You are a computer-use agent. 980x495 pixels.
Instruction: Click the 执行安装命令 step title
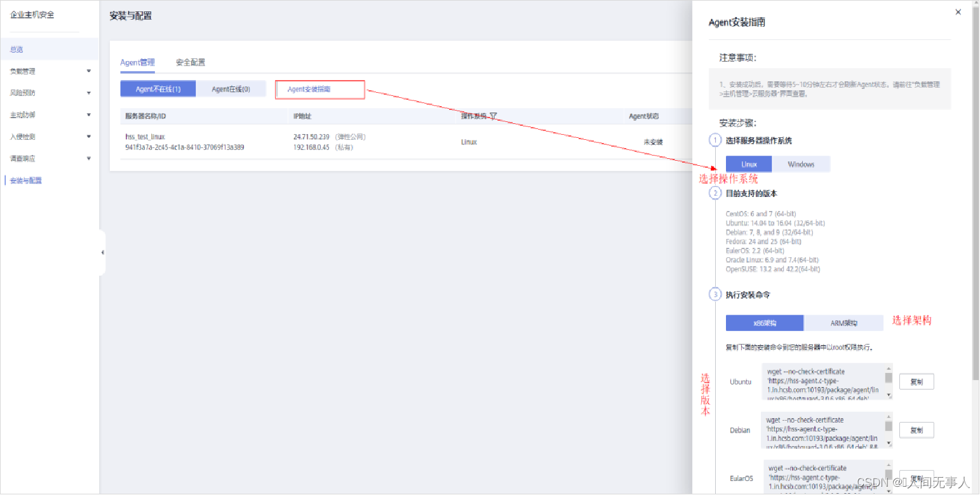(x=748, y=295)
